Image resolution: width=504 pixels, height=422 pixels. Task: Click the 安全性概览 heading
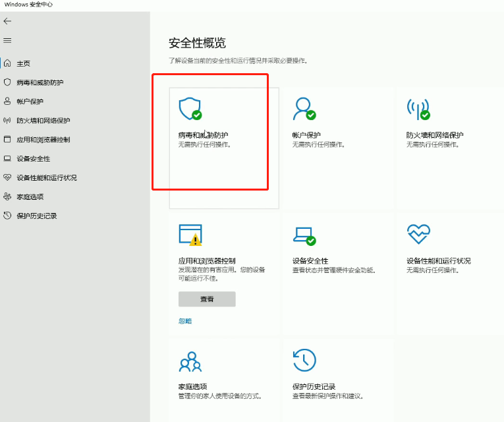coord(198,43)
